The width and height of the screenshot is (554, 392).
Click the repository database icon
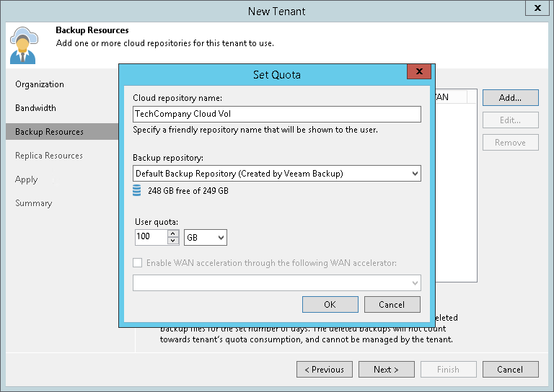pos(137,190)
